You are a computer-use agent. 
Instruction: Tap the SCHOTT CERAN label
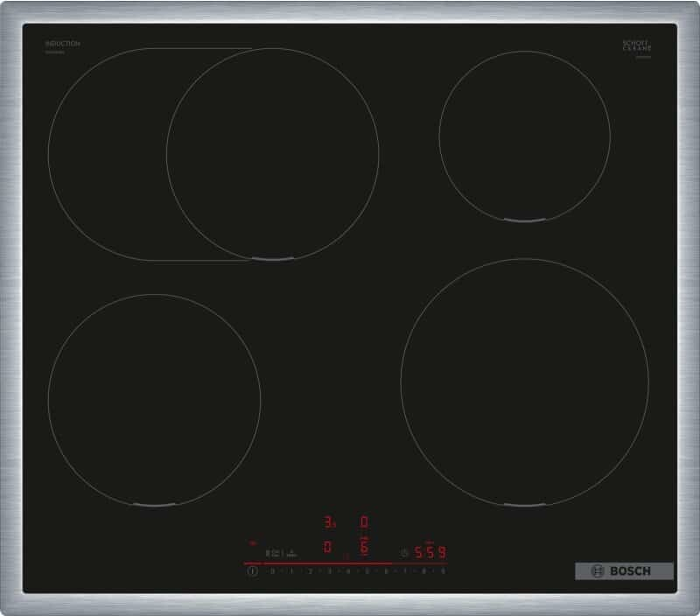point(636,47)
